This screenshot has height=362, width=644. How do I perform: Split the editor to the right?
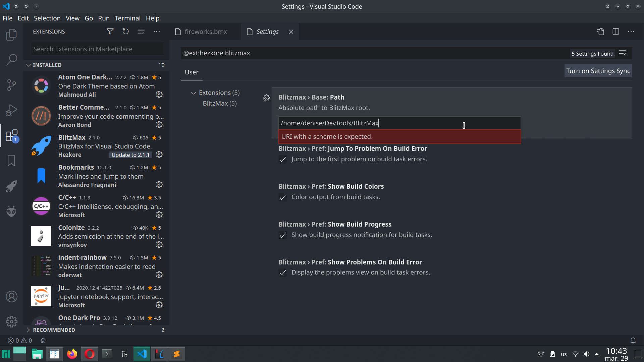click(x=616, y=32)
